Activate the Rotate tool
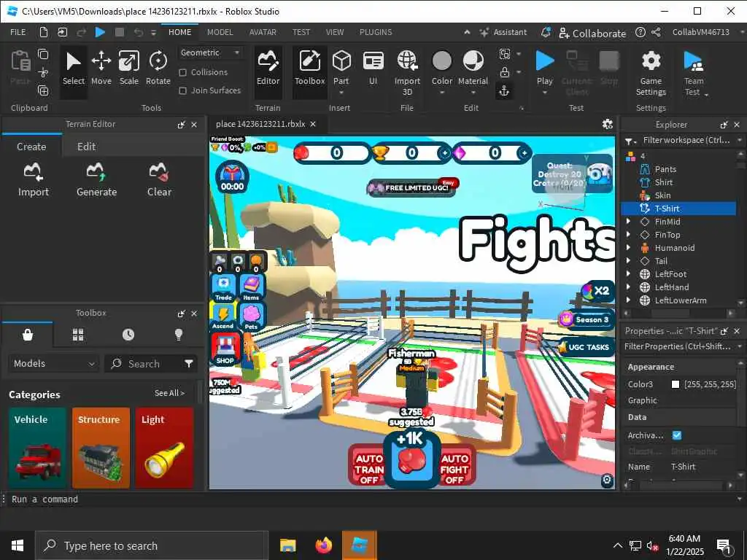The image size is (747, 560). click(158, 69)
